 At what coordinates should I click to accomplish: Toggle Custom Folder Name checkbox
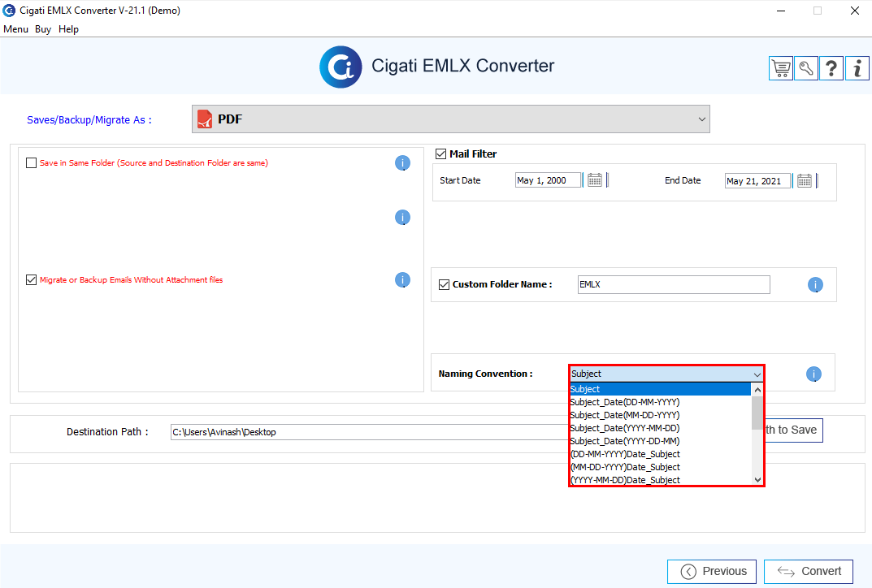pos(444,284)
